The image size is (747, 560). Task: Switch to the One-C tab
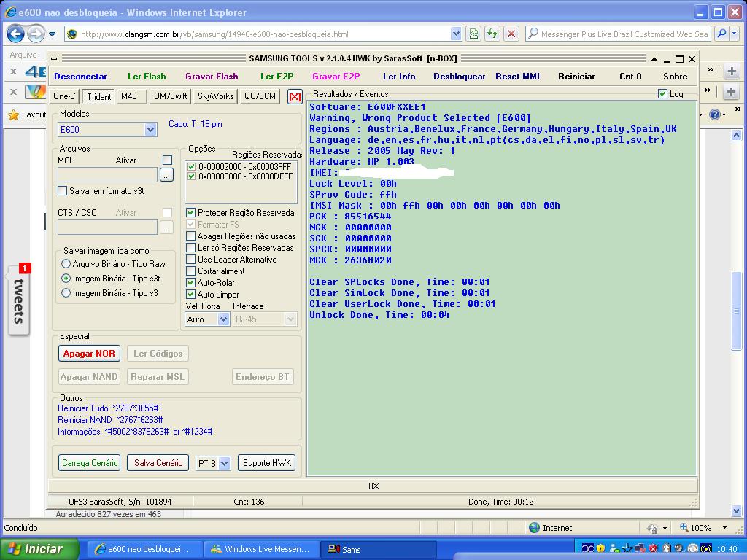click(64, 96)
